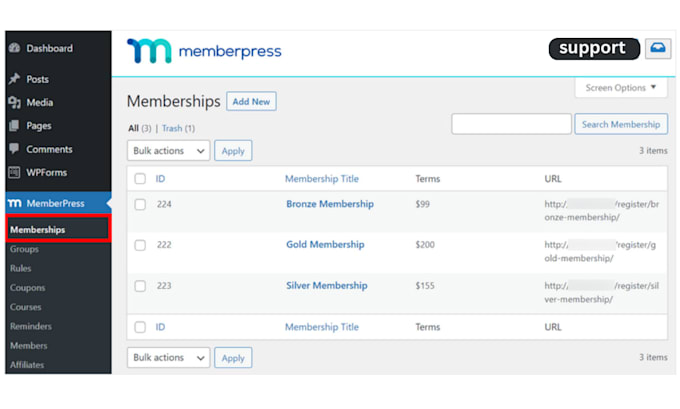
Task: Click the bottom Apply button
Action: [233, 358]
